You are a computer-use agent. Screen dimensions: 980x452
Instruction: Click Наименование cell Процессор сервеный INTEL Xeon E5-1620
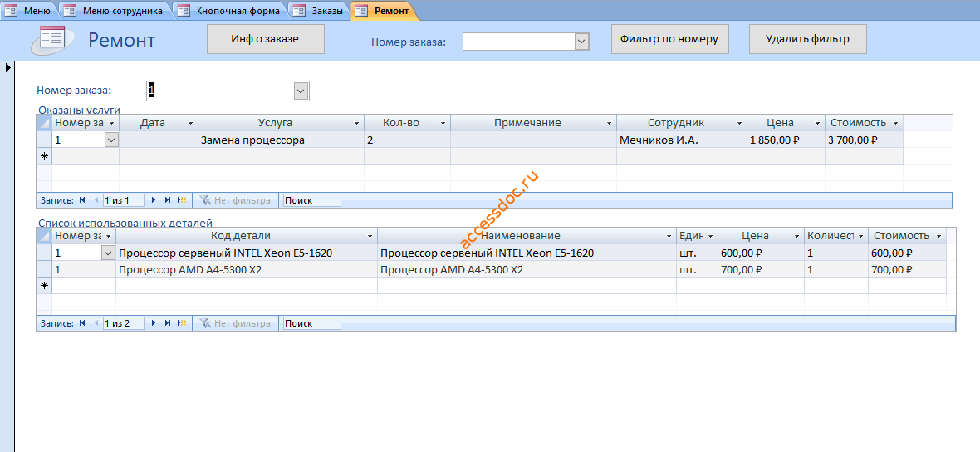[x=527, y=253]
